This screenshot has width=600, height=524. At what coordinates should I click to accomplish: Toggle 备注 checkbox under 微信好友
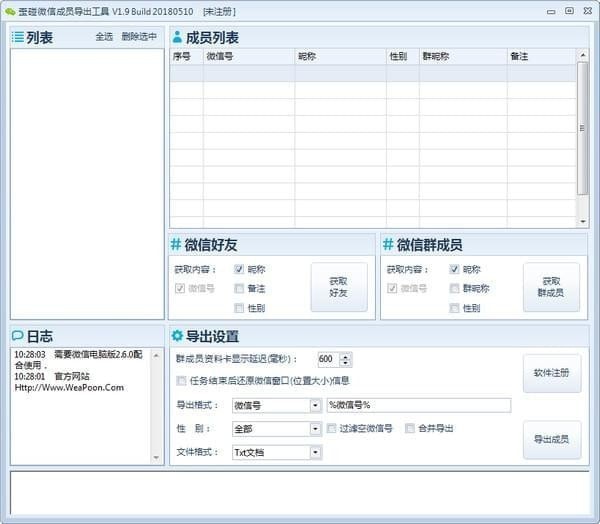coord(240,288)
